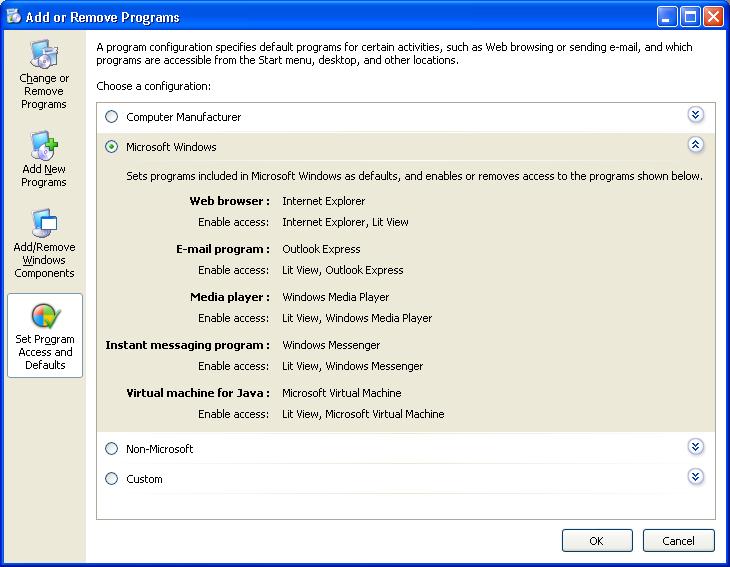Expand the Custom section chevron
The width and height of the screenshot is (730, 567).
pos(695,477)
